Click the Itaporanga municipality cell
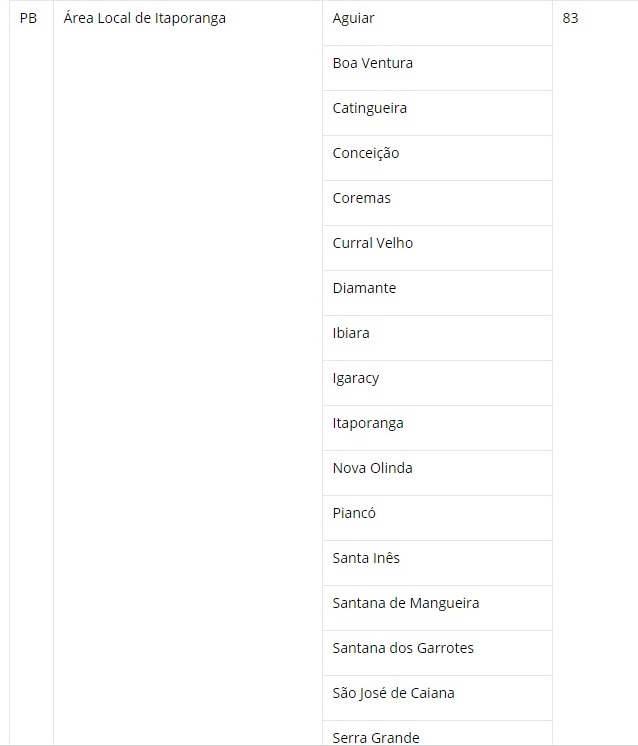638x746 pixels. pos(368,423)
